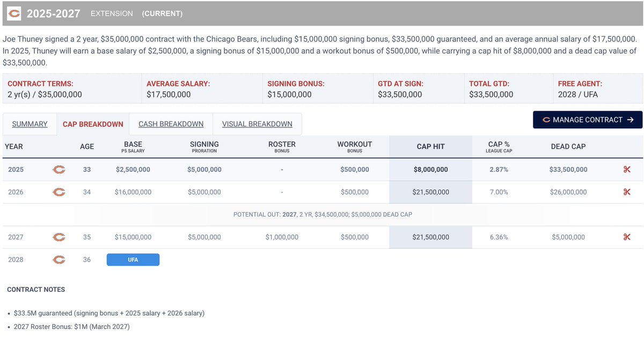
Task: Click the Manage Contract button
Action: tap(588, 120)
